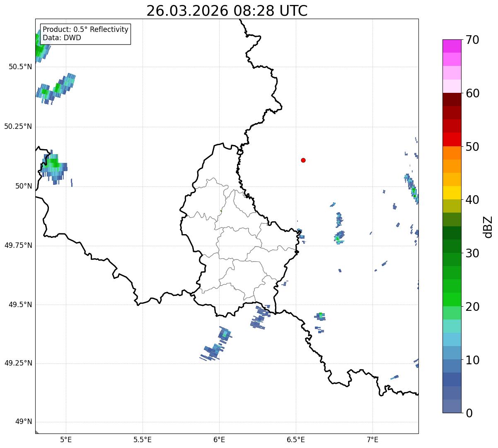Click the 70 tick label on colorbar

[x=472, y=40]
